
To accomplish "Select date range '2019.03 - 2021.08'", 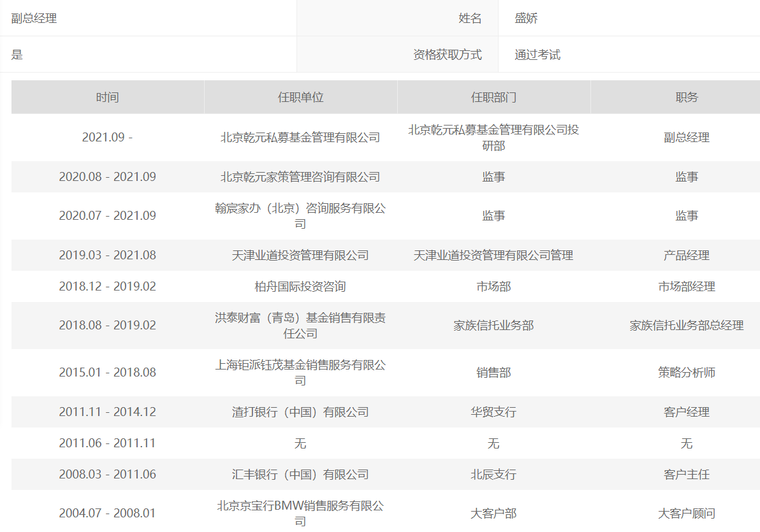I will click(x=108, y=255).
